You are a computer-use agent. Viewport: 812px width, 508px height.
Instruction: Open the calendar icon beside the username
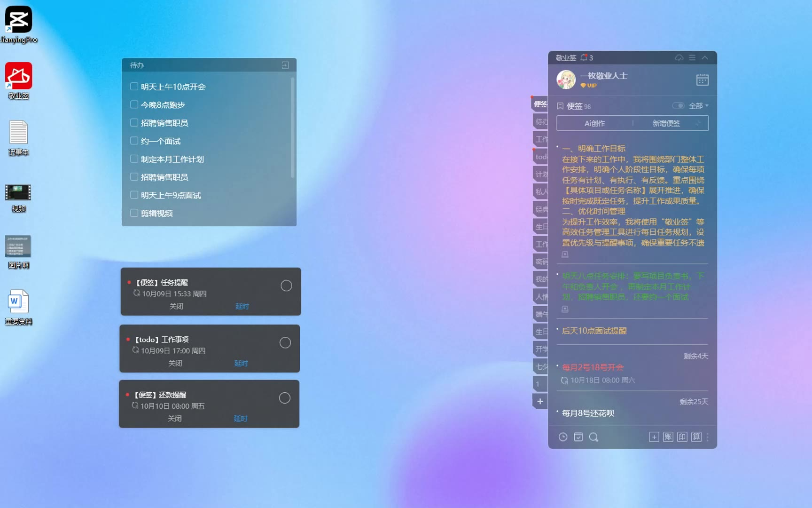[702, 80]
